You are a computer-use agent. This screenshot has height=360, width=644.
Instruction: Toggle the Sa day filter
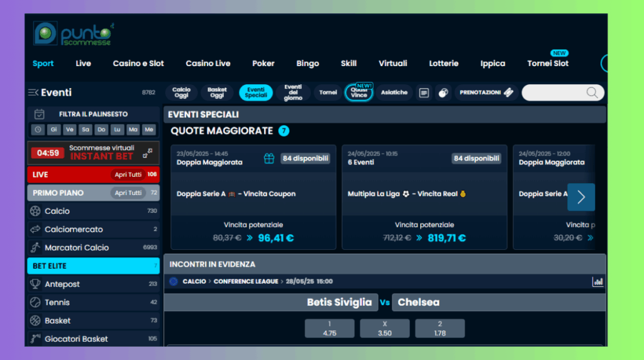(85, 130)
